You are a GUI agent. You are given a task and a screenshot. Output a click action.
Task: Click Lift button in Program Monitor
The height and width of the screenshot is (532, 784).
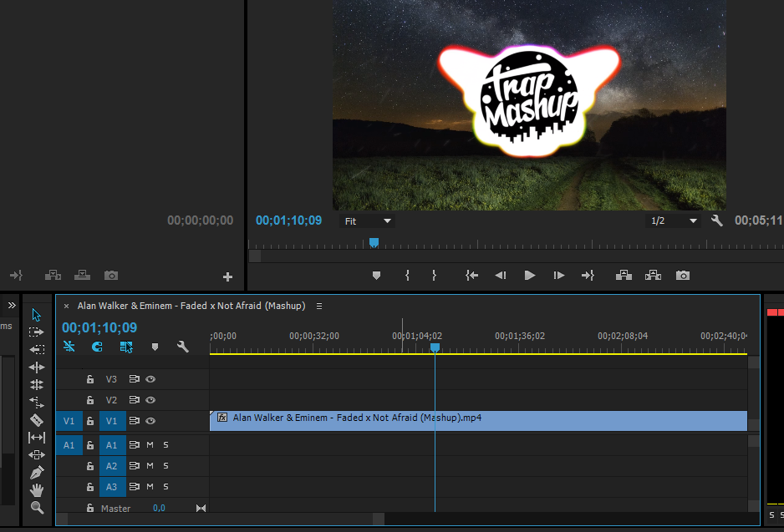pyautogui.click(x=624, y=276)
